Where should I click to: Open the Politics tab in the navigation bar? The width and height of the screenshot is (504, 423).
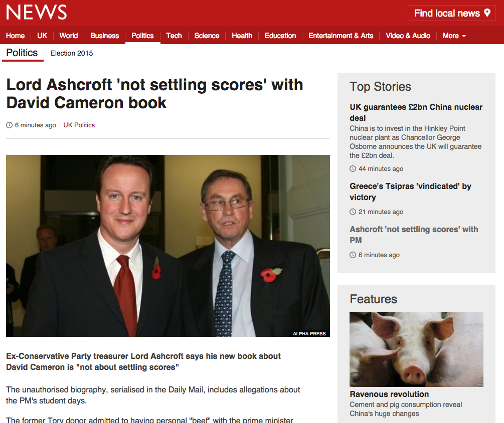click(142, 36)
